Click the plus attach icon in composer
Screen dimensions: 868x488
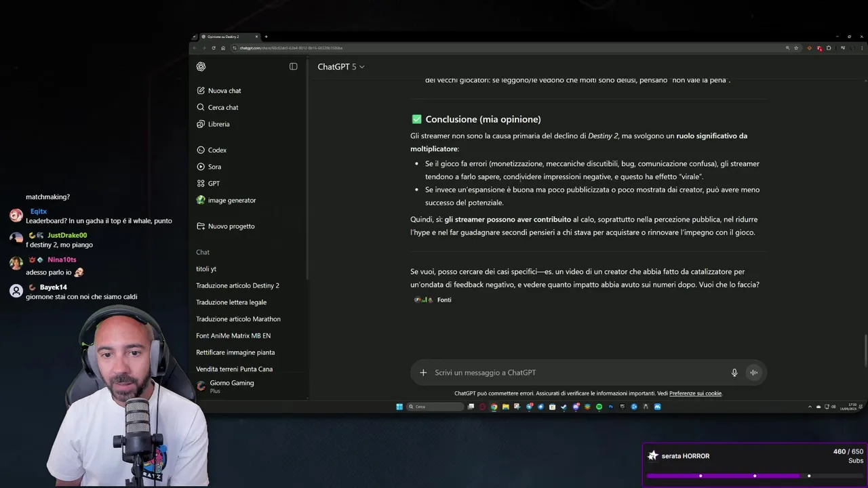[x=423, y=372]
